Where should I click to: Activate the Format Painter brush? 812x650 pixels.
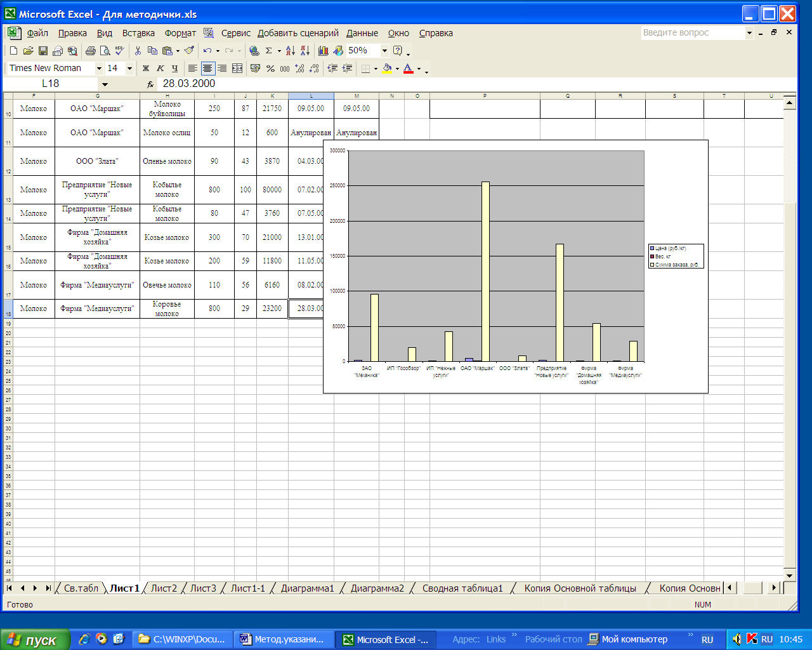(189, 51)
